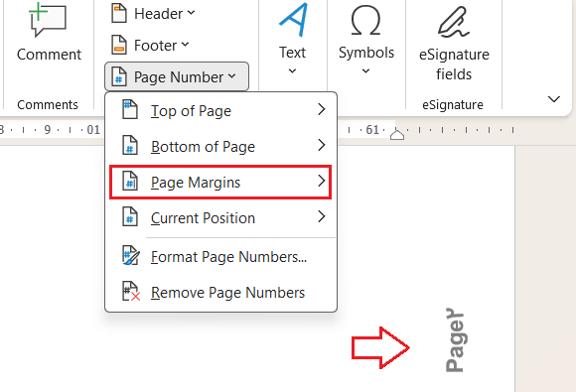Click the Page Margins menu icon
This screenshot has height=392, width=576.
tap(130, 181)
